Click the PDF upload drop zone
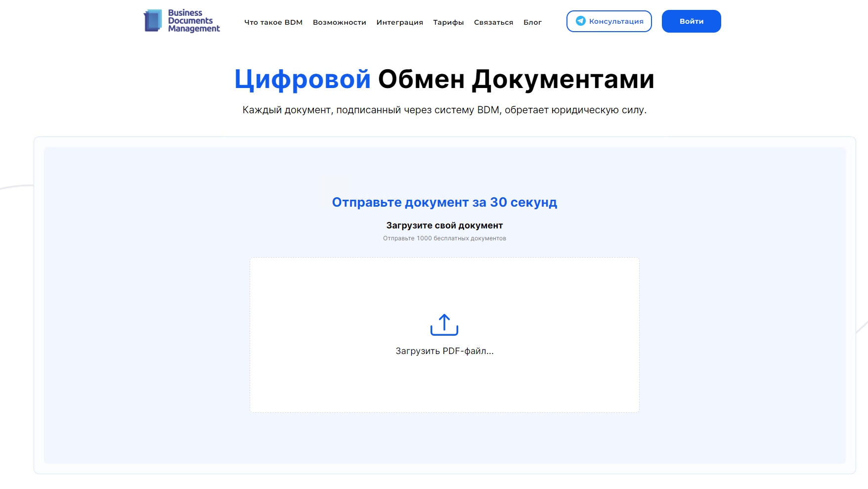868x489 pixels. tap(444, 335)
